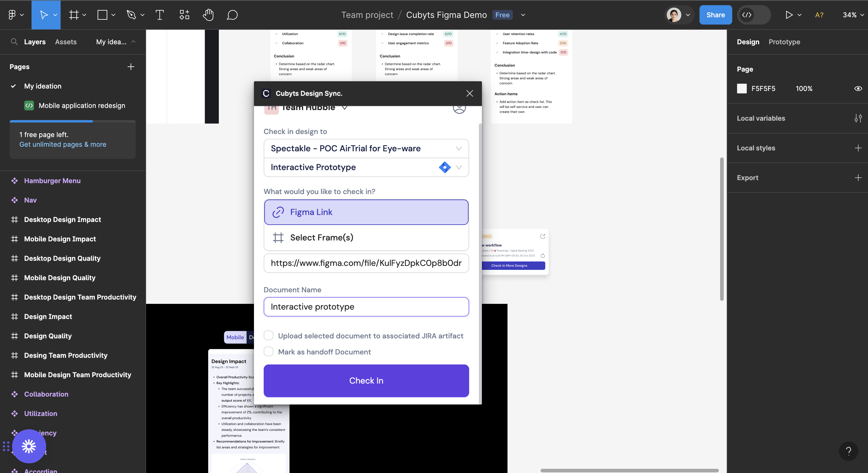The width and height of the screenshot is (868, 473).
Task: Check Mark as handoff Document
Action: click(x=268, y=352)
